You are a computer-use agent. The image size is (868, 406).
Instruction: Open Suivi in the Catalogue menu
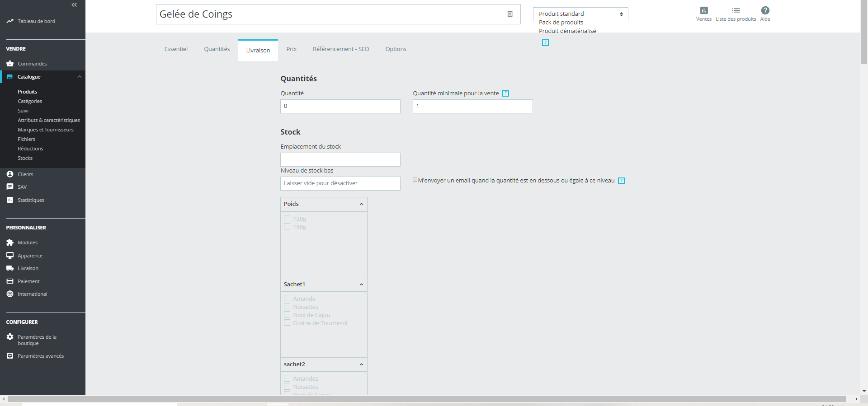[x=23, y=111]
